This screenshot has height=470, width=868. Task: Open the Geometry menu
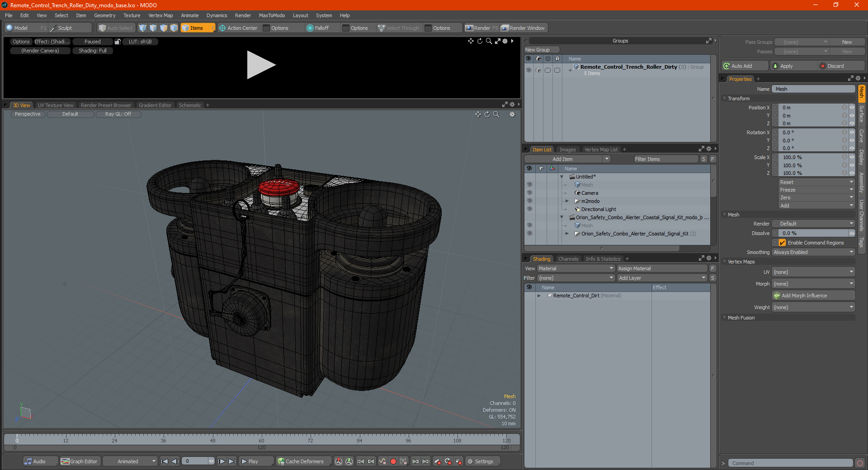pyautogui.click(x=104, y=15)
